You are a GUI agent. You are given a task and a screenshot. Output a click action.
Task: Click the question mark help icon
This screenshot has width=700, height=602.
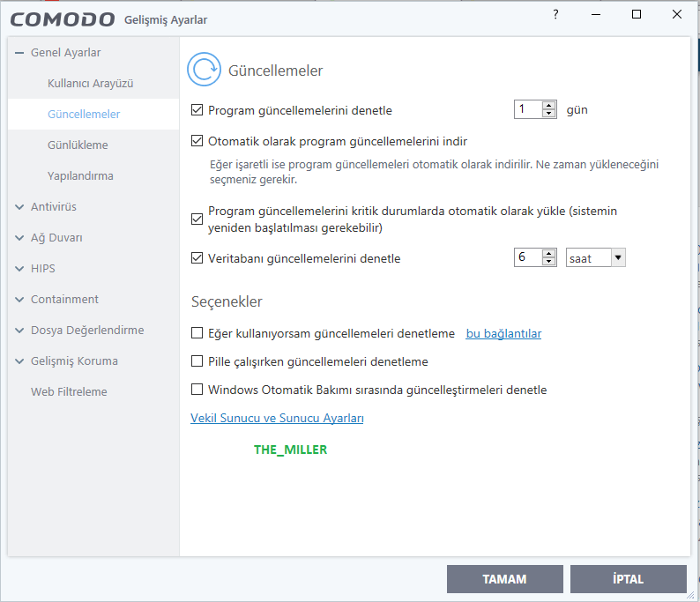(x=555, y=15)
